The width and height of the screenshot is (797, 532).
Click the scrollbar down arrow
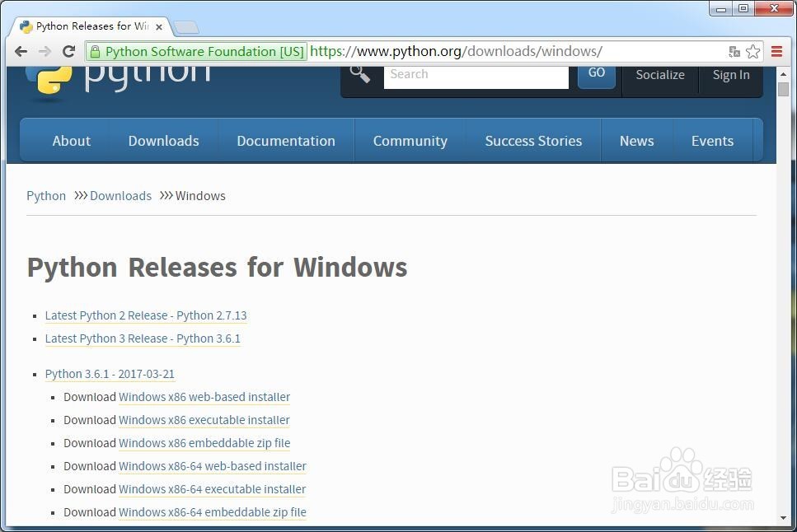[783, 518]
